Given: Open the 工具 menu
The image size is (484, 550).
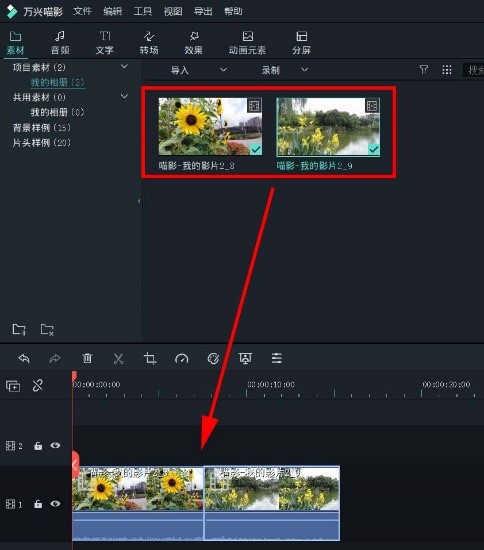Looking at the screenshot, I should [x=143, y=11].
